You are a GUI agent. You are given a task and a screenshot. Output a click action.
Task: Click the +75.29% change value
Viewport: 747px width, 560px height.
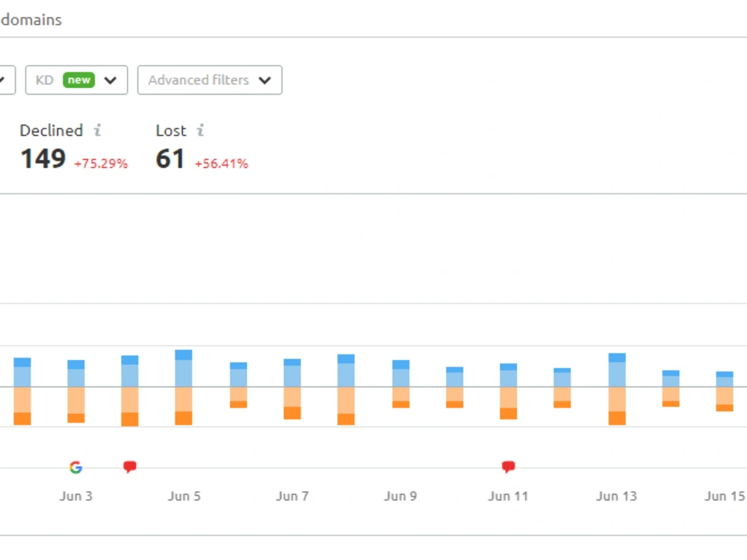pos(101,164)
